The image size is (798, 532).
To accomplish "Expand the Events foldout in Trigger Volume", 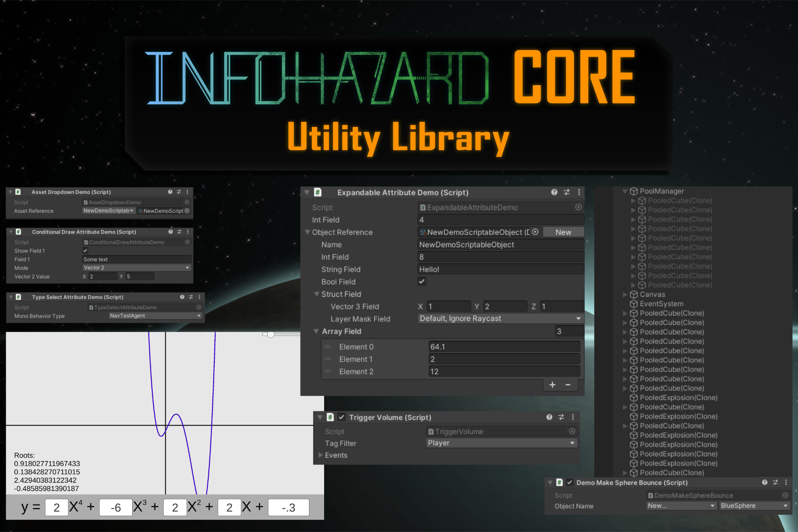I will [321, 455].
